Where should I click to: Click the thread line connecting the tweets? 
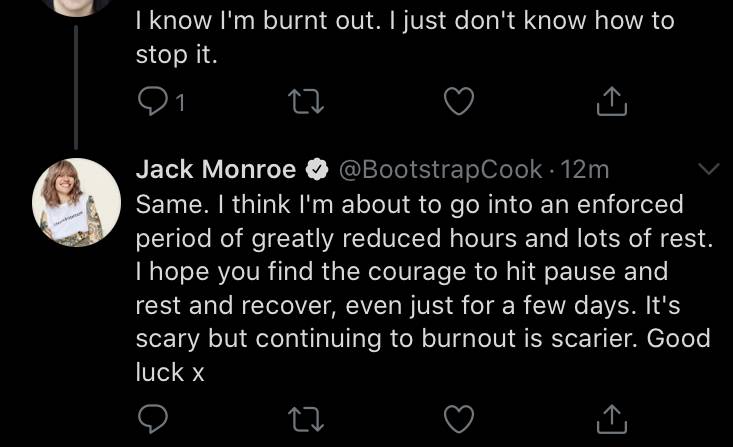(76, 87)
